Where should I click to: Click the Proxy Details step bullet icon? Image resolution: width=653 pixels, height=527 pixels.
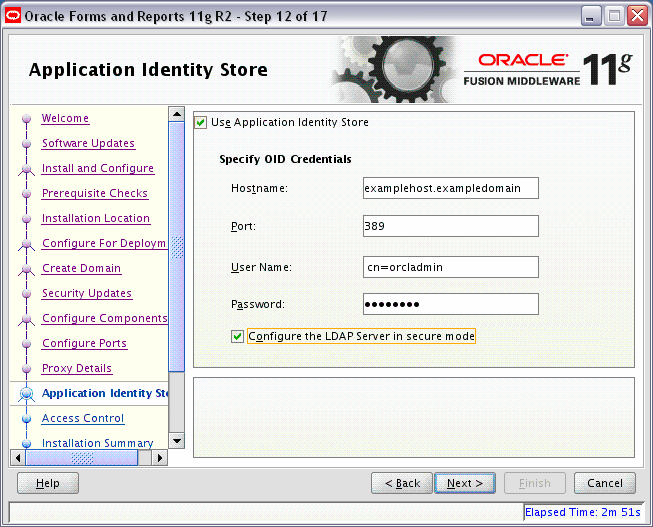(27, 369)
